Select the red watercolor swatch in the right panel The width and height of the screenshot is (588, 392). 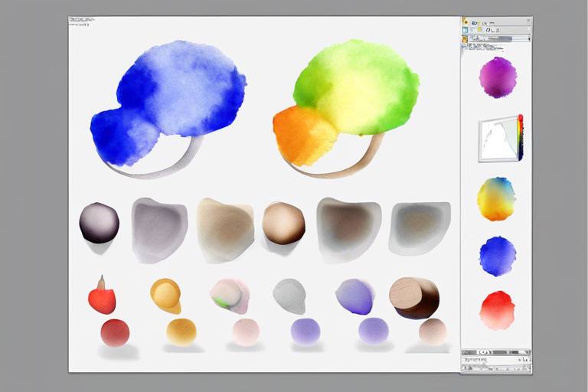498,310
